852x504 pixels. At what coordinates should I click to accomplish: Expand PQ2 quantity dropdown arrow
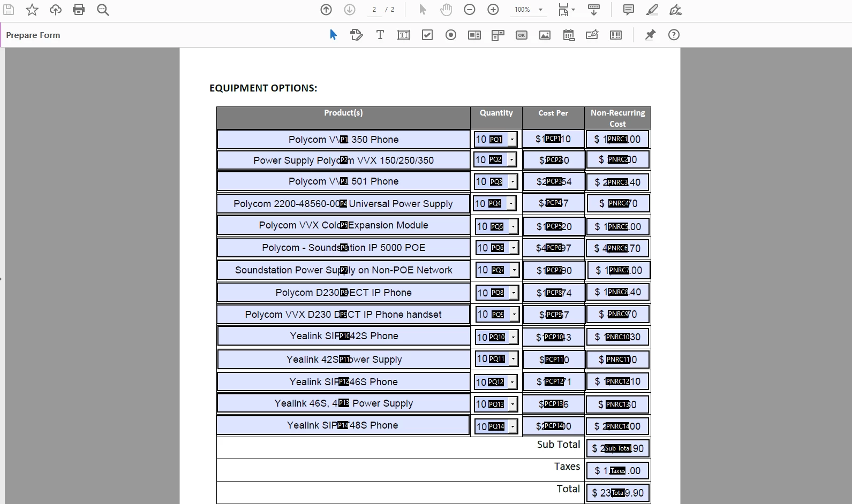coord(511,159)
